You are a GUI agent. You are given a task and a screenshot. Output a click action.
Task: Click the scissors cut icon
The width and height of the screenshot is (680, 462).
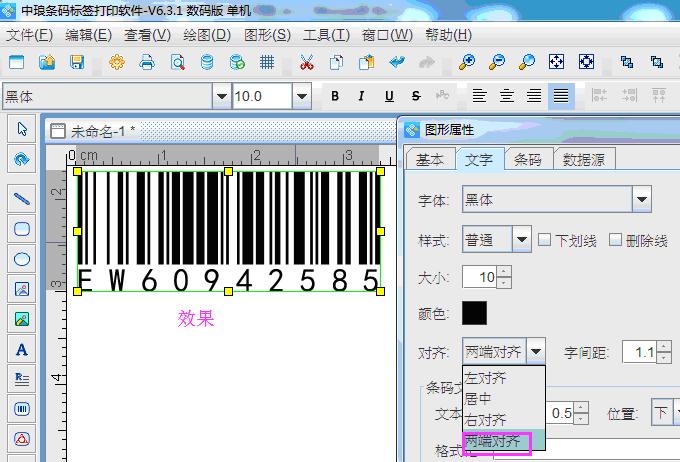[307, 62]
